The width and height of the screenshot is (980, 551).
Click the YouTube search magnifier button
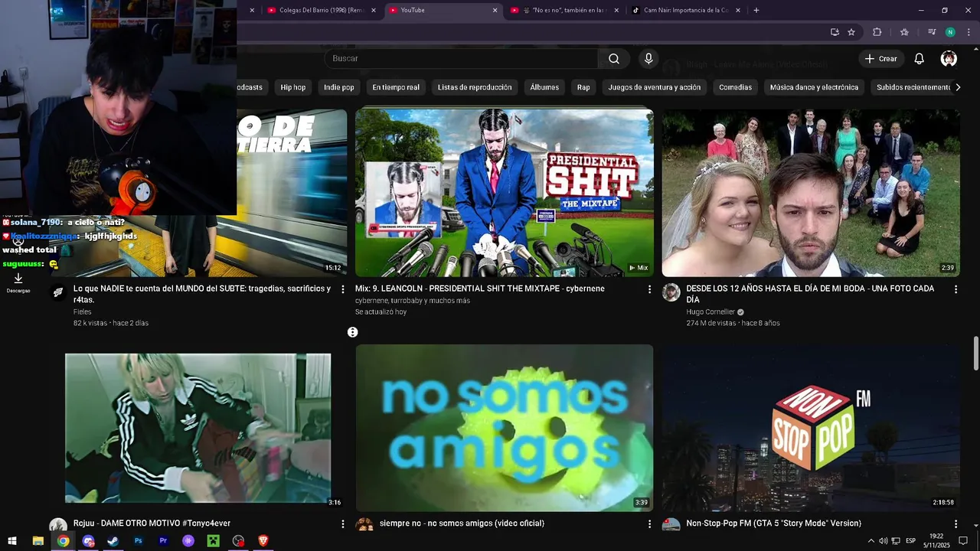[614, 59]
